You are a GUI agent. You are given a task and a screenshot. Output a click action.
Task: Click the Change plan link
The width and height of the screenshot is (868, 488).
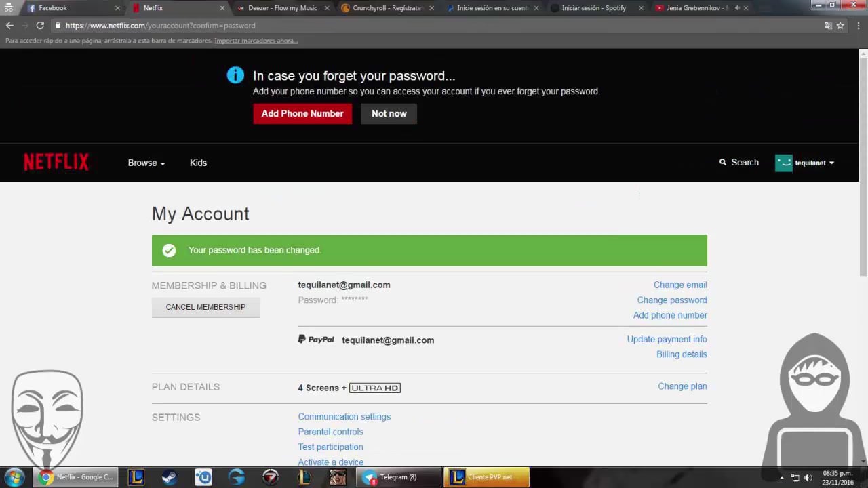[x=682, y=386]
